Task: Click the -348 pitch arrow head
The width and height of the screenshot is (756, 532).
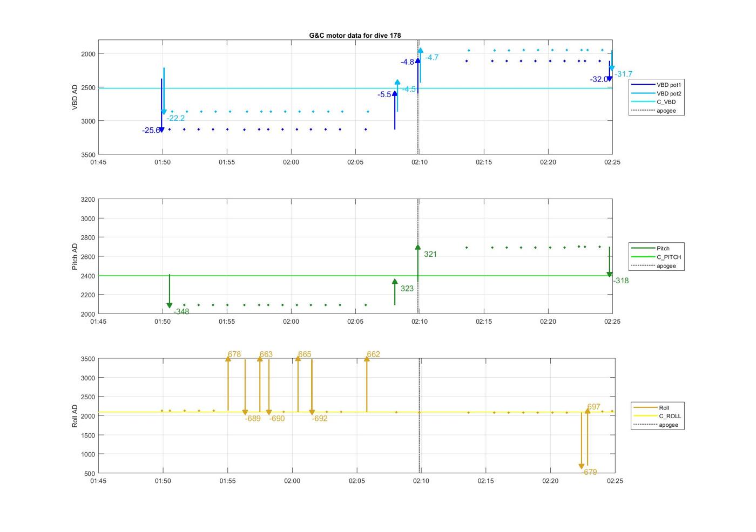Action: (170, 306)
